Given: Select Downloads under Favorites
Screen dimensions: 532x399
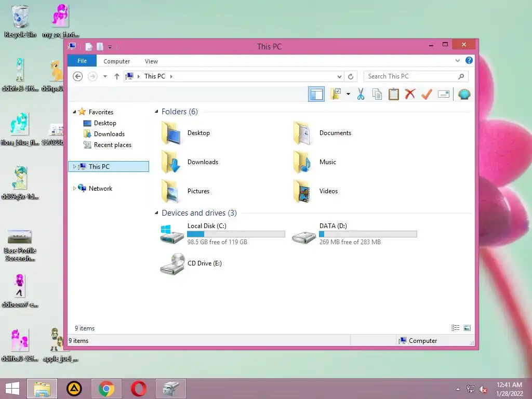Looking at the screenshot, I should click(x=109, y=134).
